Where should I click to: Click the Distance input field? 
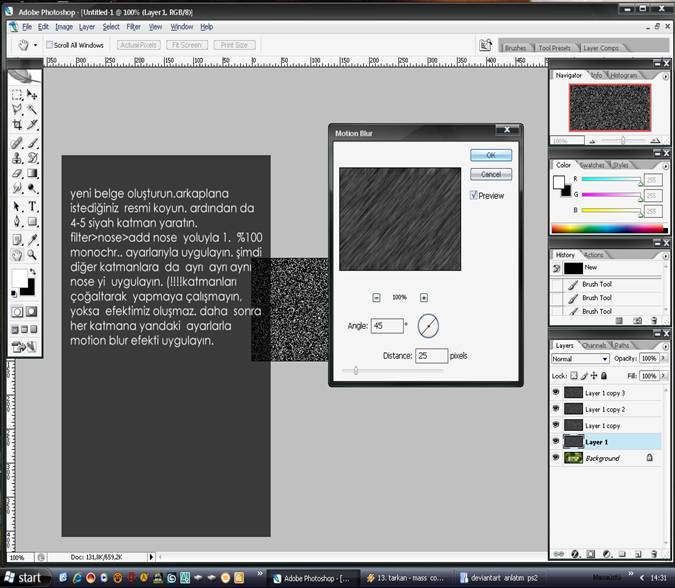click(431, 356)
